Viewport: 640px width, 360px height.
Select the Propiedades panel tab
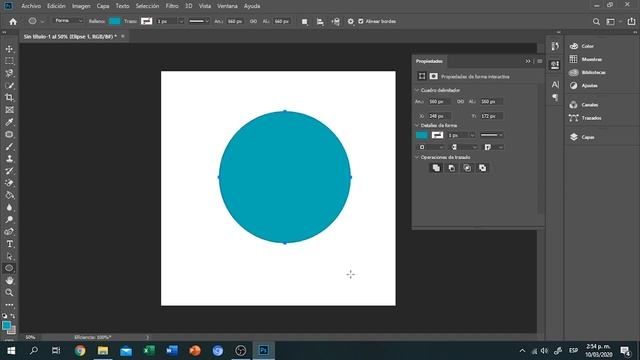[429, 61]
